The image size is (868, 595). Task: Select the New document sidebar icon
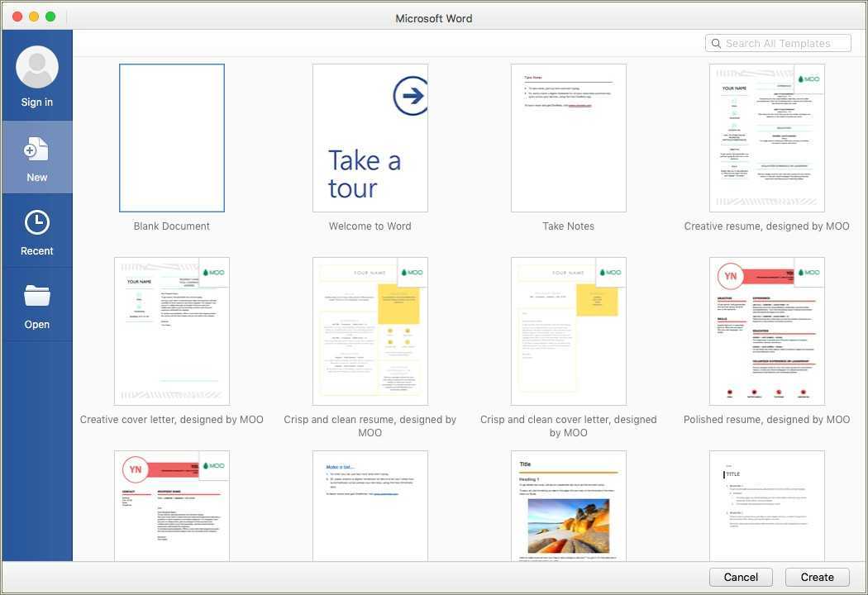(x=36, y=149)
